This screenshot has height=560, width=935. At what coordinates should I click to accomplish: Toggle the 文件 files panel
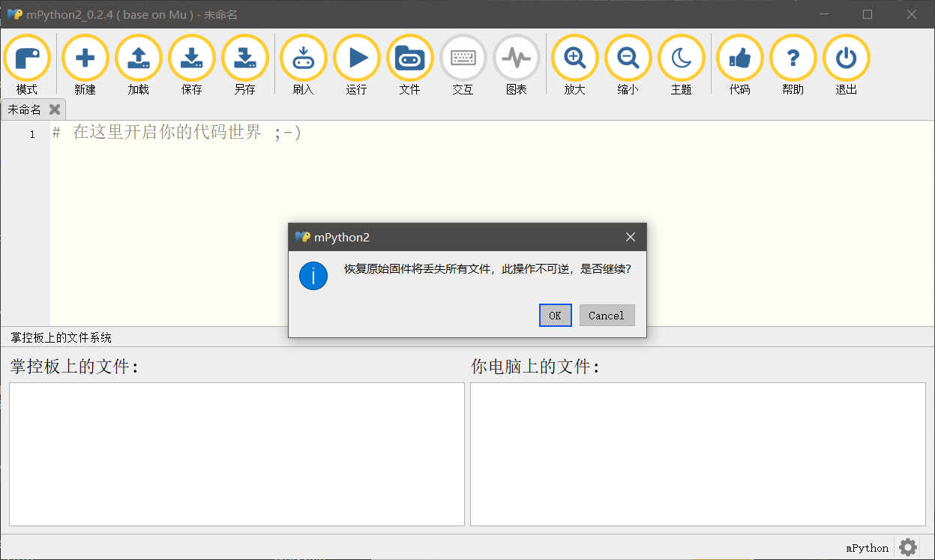click(x=409, y=65)
